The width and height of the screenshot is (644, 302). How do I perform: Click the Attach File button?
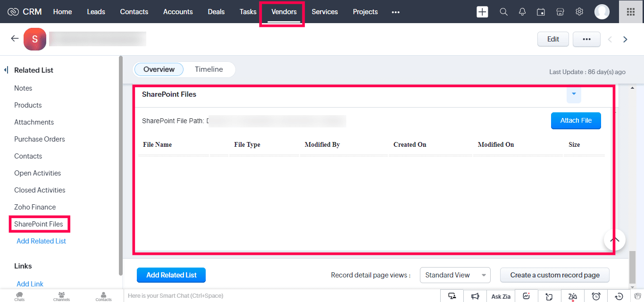(x=576, y=121)
